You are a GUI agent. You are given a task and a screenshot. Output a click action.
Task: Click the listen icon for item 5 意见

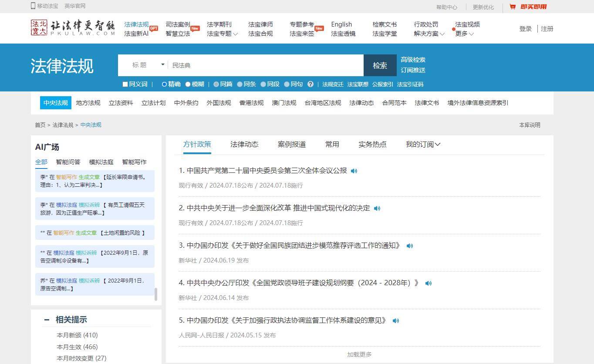coord(395,320)
